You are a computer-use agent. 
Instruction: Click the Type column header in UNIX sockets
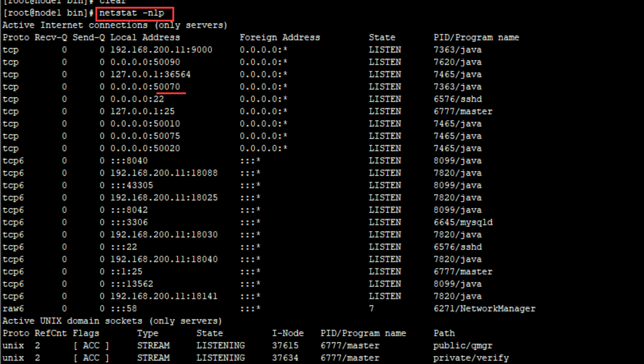[148, 333]
